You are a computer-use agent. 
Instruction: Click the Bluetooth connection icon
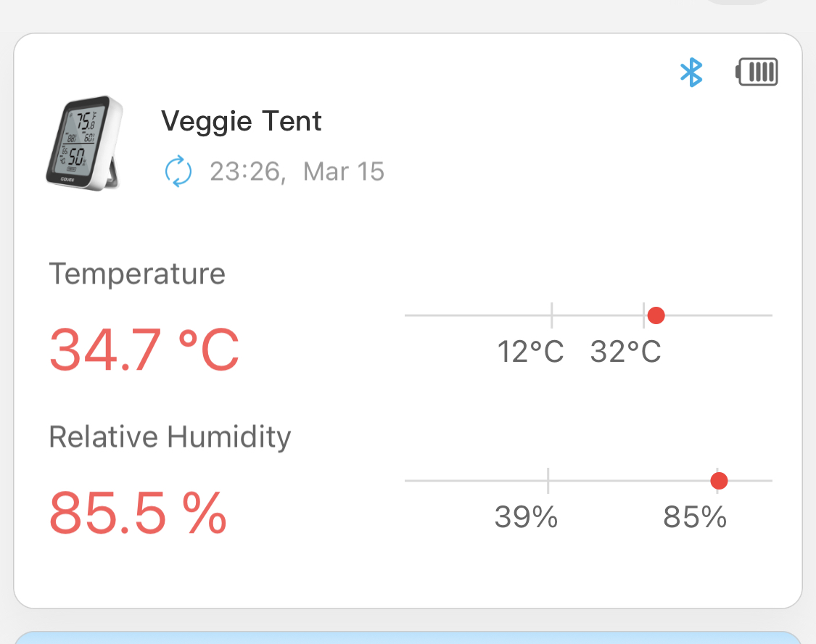click(691, 73)
